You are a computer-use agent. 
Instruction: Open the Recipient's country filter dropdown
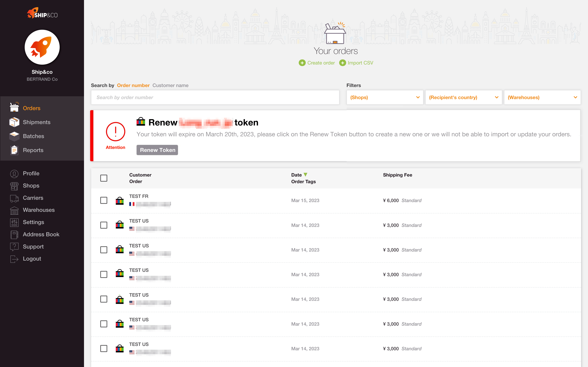[x=463, y=97]
